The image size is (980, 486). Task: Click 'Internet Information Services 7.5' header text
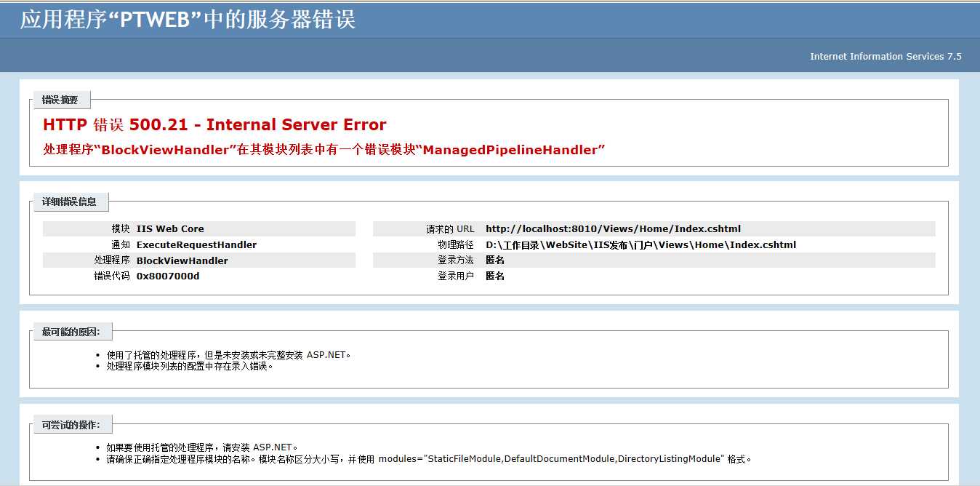pyautogui.click(x=885, y=56)
